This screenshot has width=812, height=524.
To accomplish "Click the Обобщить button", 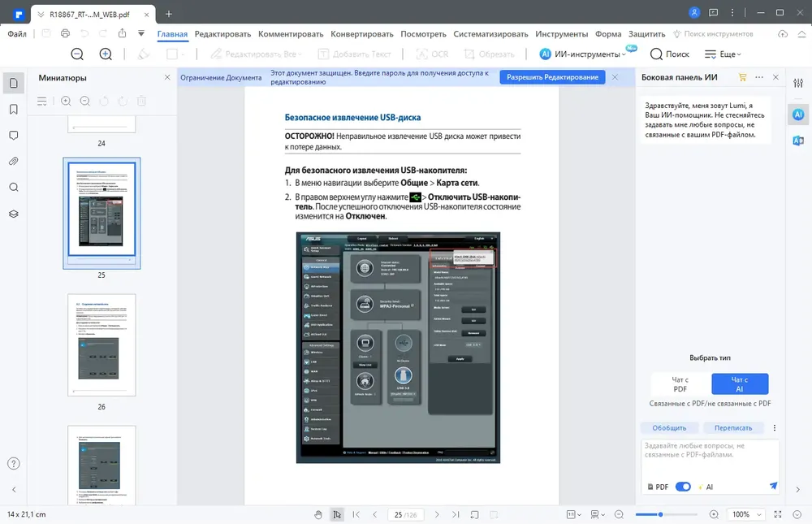I will point(669,428).
